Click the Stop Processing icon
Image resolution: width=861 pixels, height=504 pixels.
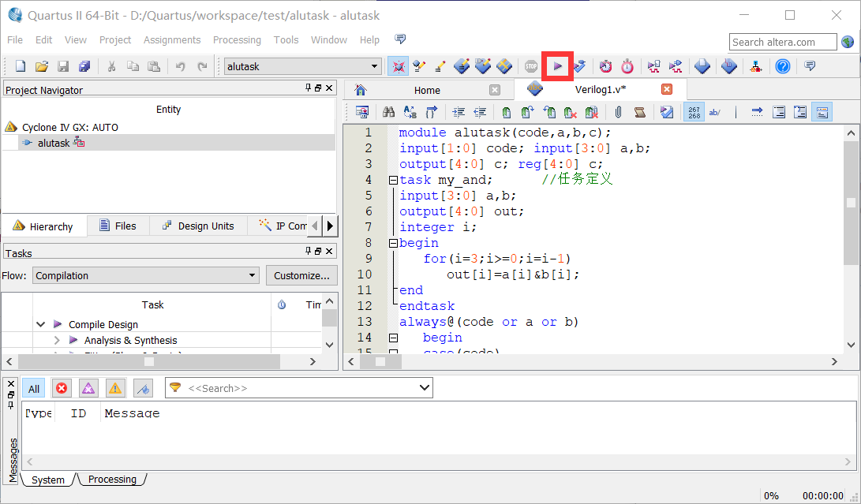[x=531, y=66]
